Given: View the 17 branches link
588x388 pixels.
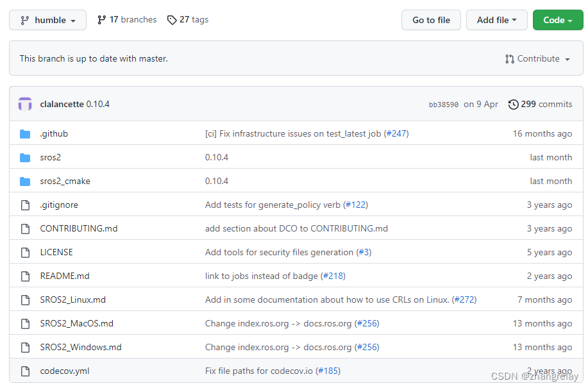Looking at the screenshot, I should (133, 19).
